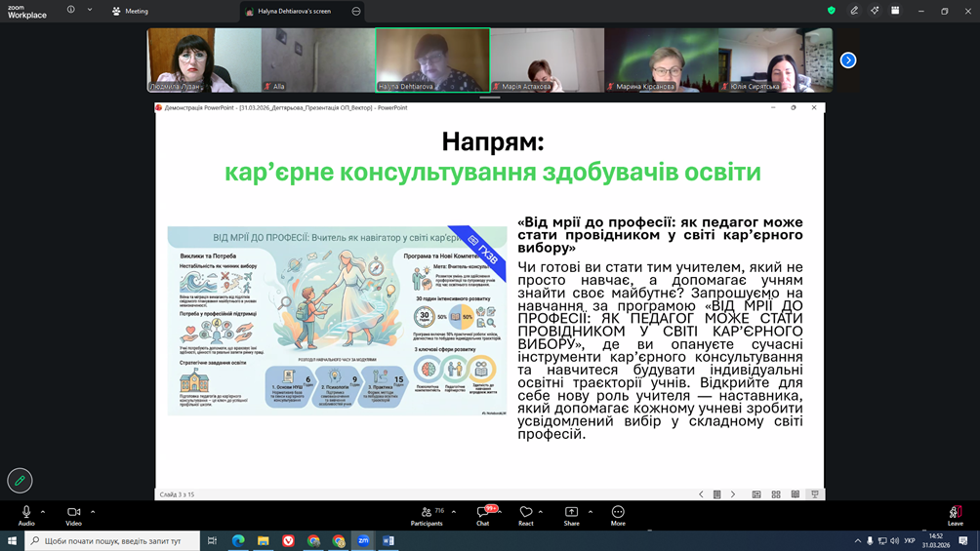Go to next slide in PowerPoint
The width and height of the screenshot is (980, 551).
(733, 494)
